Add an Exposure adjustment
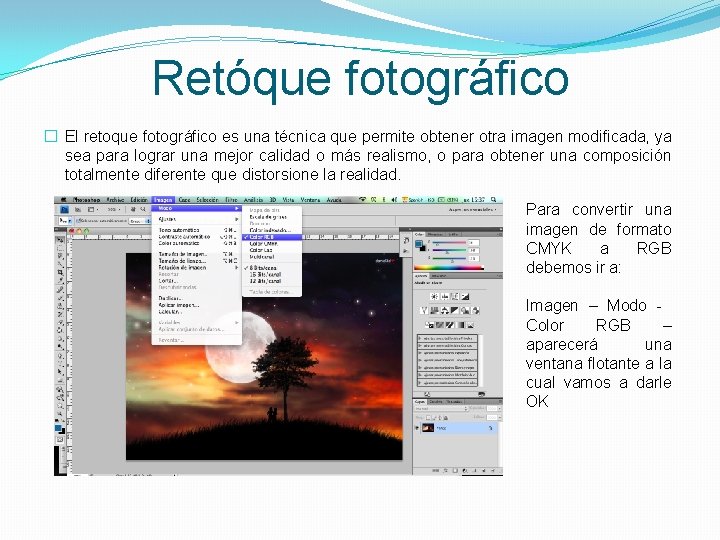This screenshot has height=540, width=720. point(465,296)
